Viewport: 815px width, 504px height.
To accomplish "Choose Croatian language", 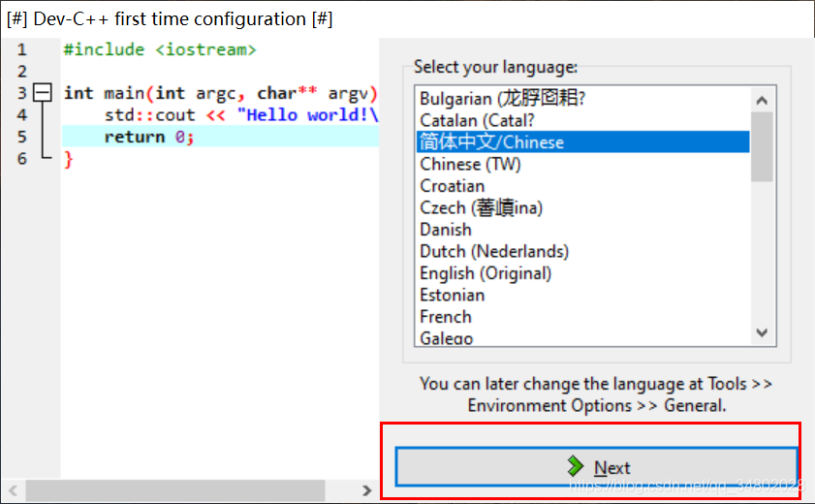I will (x=583, y=186).
